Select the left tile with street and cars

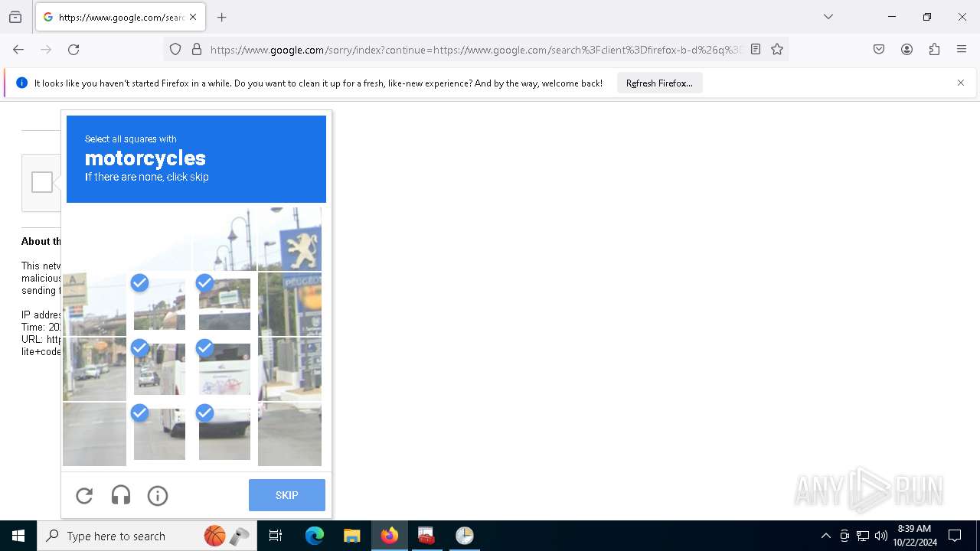[94, 369]
